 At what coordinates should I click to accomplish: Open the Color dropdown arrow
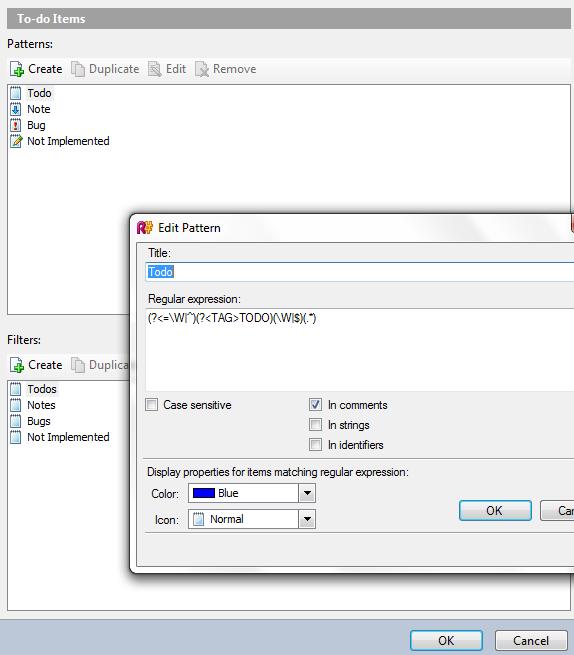click(307, 493)
